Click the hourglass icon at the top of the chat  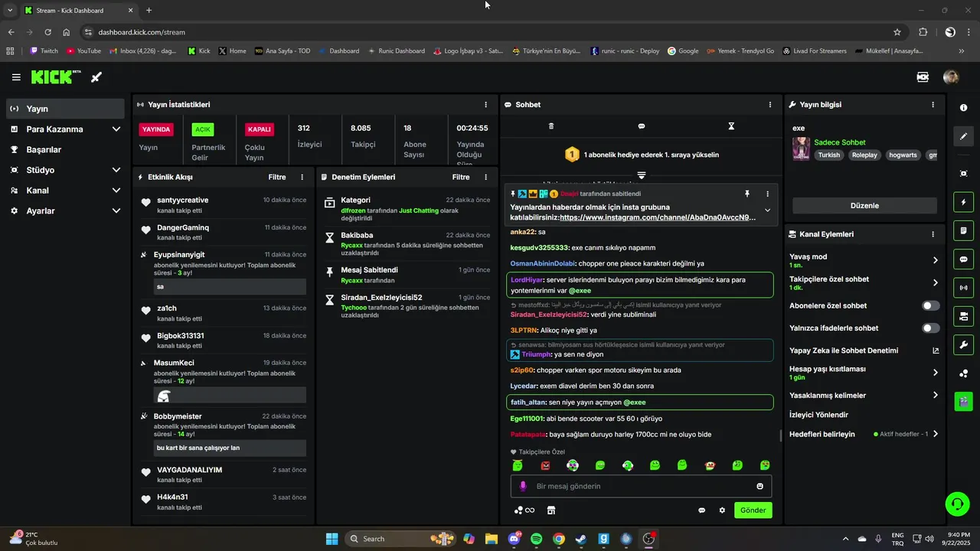tap(731, 126)
